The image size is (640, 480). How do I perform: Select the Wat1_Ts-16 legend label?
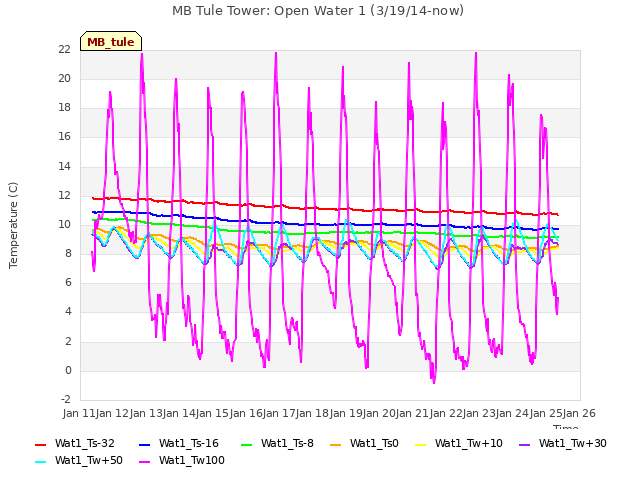pyautogui.click(x=189, y=444)
